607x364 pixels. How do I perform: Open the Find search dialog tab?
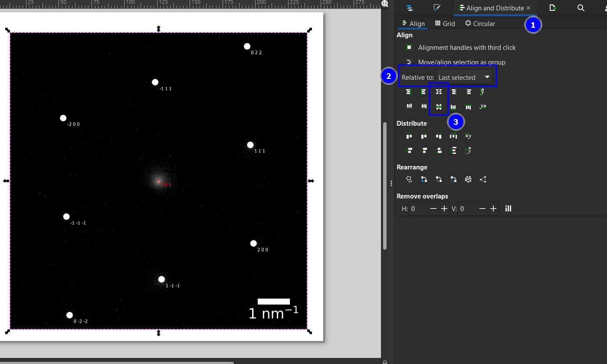click(x=581, y=8)
